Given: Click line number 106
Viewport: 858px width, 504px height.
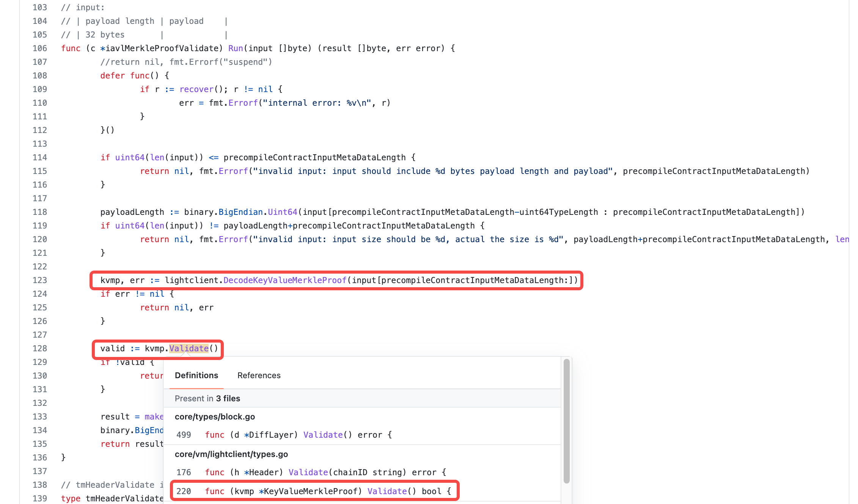Looking at the screenshot, I should click(x=40, y=48).
